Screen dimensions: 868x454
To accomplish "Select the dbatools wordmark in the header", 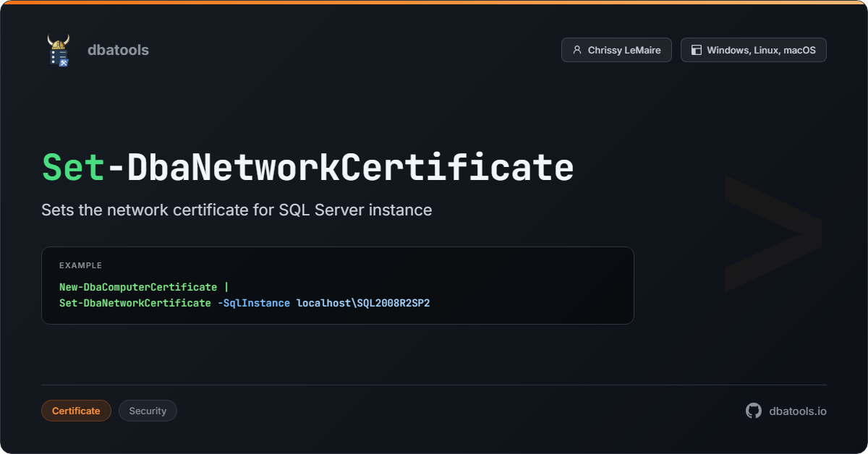I will (x=118, y=50).
